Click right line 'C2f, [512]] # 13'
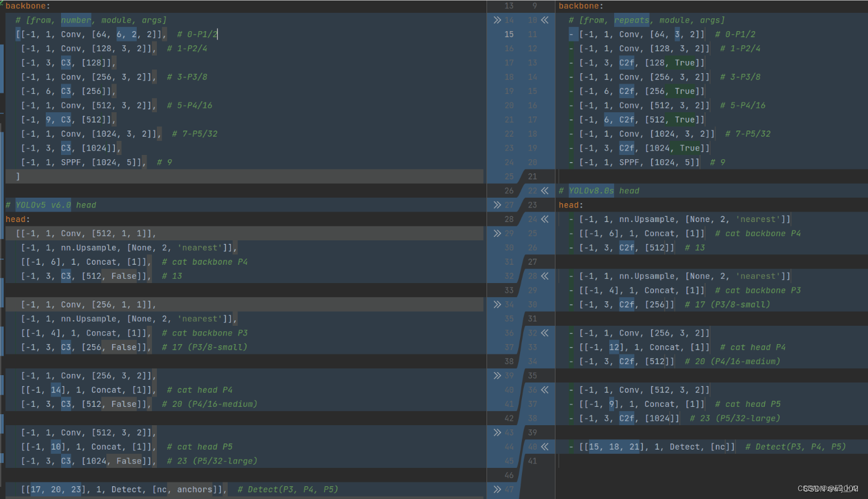The image size is (868, 499). pyautogui.click(x=637, y=248)
